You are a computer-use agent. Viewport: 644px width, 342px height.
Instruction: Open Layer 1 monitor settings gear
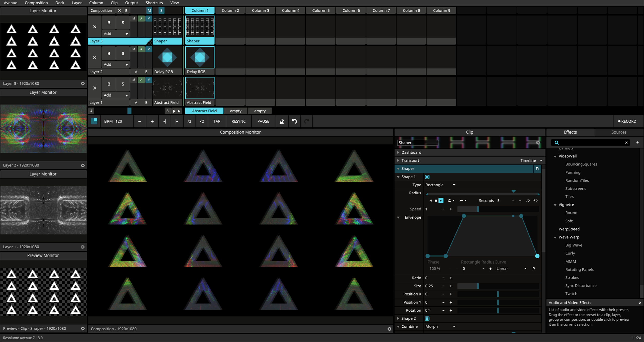83,247
